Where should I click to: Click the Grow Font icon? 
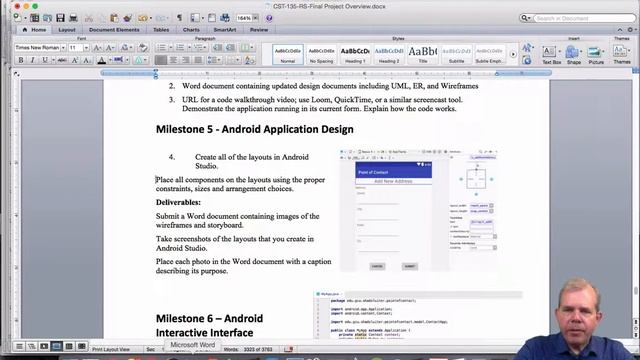tap(98, 48)
